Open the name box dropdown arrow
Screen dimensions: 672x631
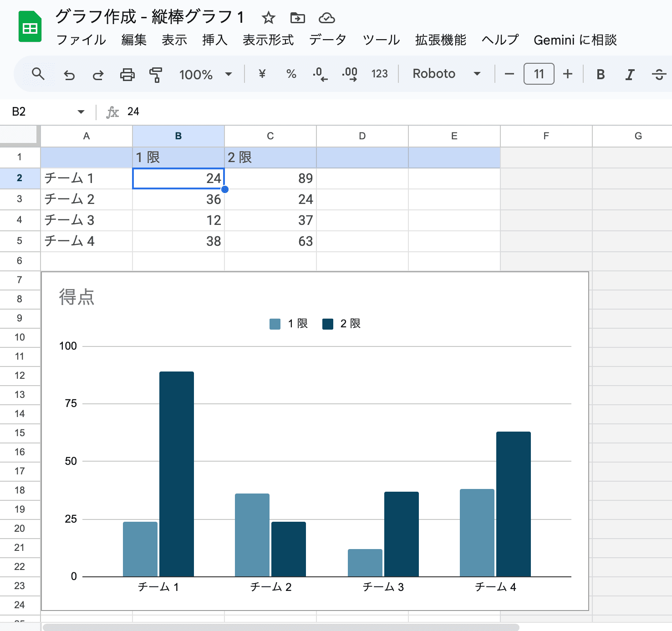pos(81,112)
